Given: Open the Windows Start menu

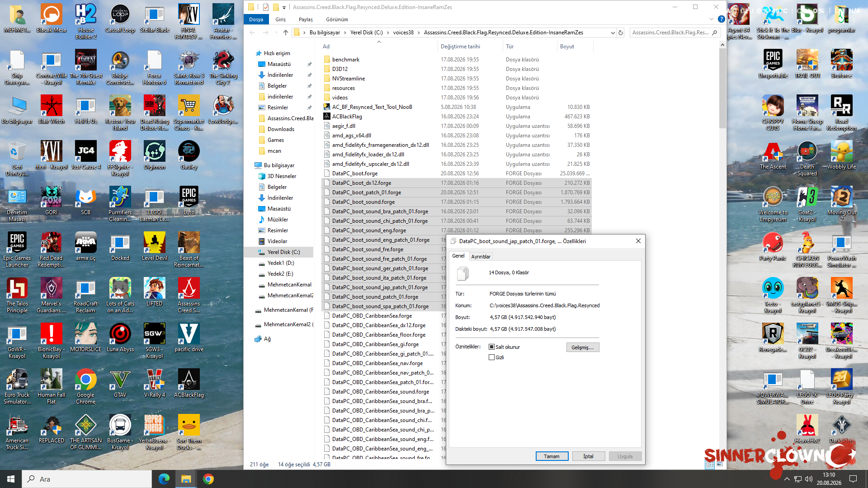Looking at the screenshot, I should 11,479.
